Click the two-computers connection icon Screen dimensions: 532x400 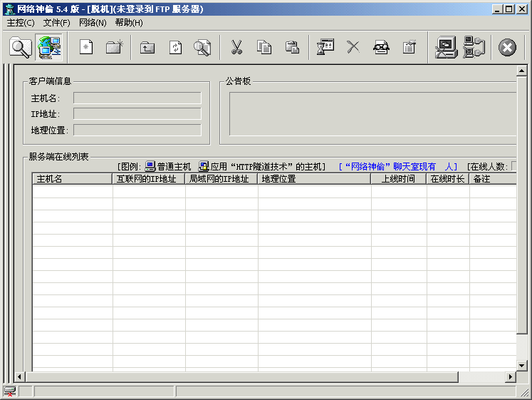474,48
